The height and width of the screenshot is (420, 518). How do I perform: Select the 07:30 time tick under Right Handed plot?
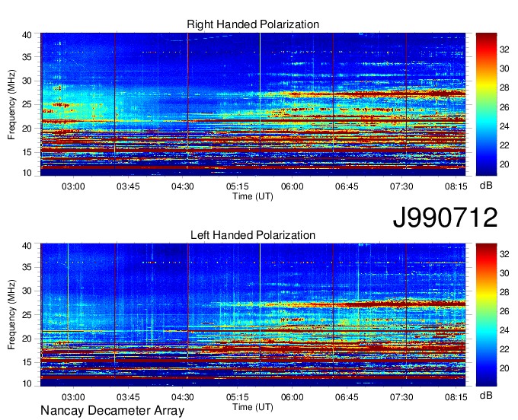point(401,186)
